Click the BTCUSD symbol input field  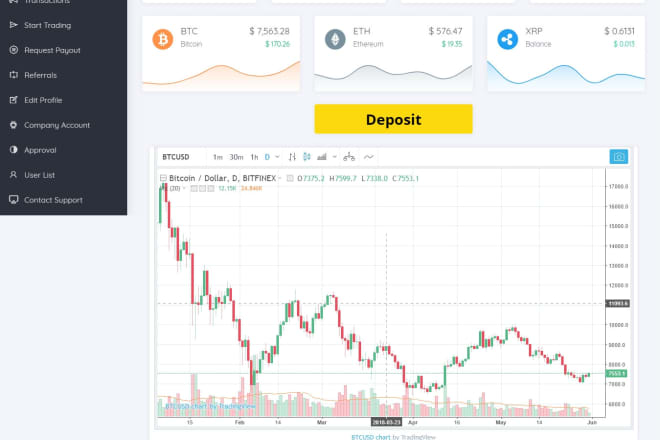(181, 157)
